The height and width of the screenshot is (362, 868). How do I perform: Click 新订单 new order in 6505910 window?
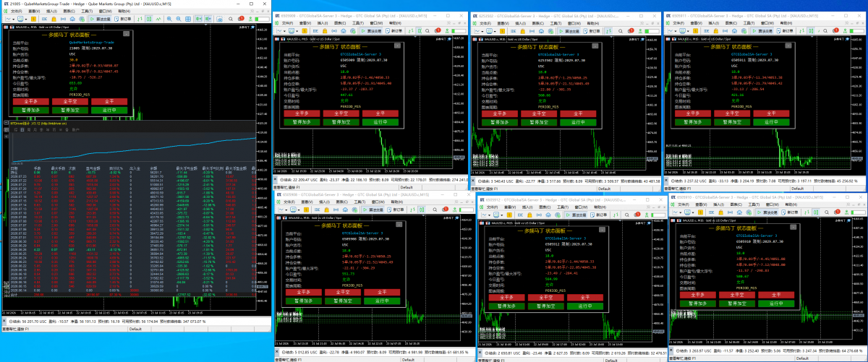pyautogui.click(x=791, y=212)
